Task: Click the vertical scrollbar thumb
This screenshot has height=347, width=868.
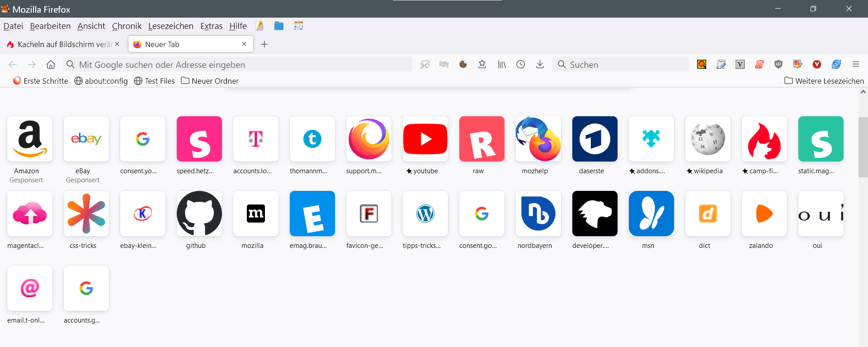Action: [x=863, y=147]
